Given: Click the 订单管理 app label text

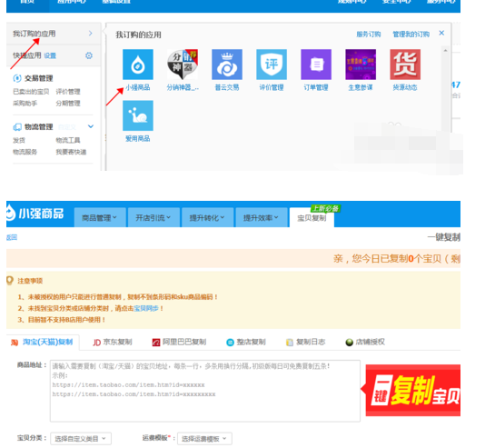Looking at the screenshot, I should click(x=316, y=87).
